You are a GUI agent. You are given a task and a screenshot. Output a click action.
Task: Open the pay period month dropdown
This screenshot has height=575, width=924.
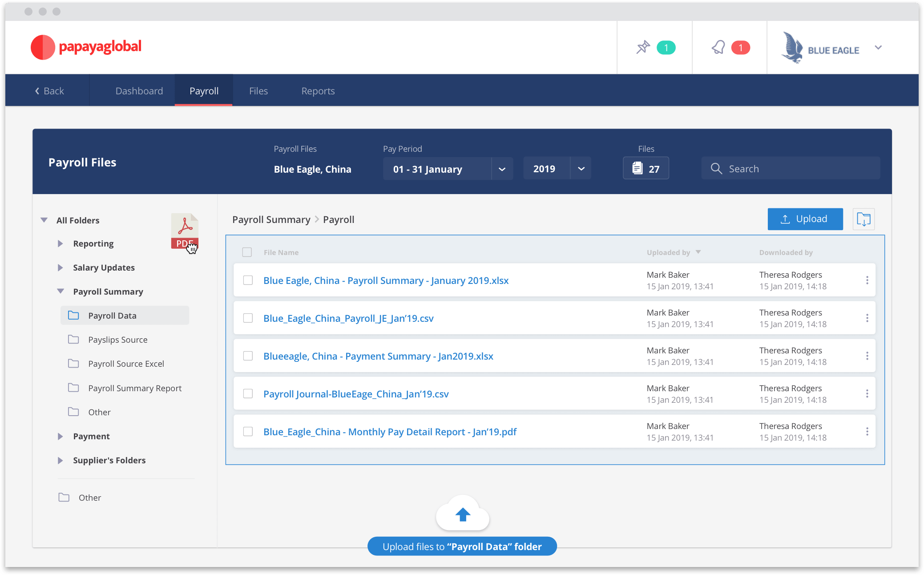[x=502, y=169]
